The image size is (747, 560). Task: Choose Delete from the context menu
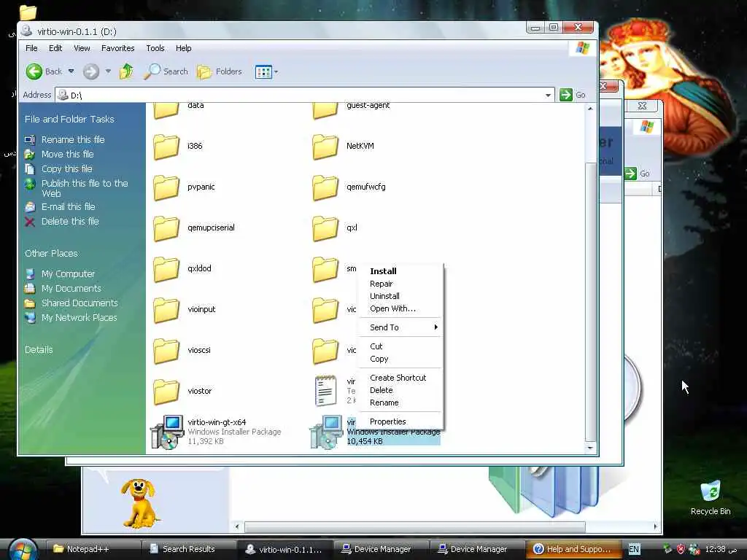coord(400,390)
